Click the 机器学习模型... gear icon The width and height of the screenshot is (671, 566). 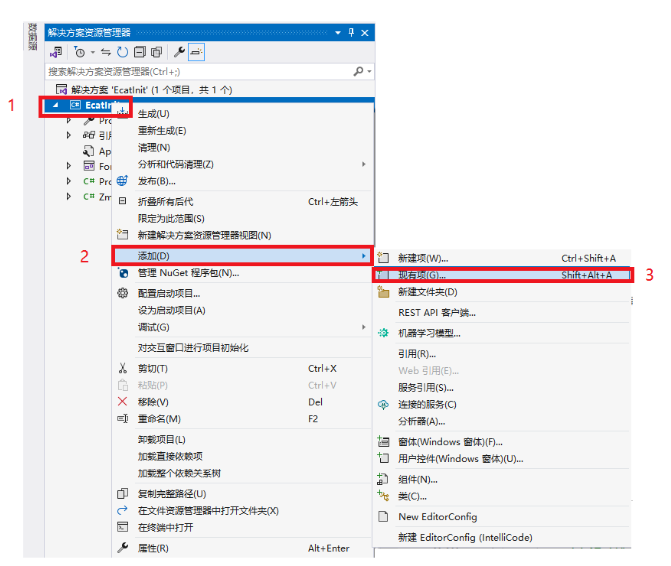(383, 333)
